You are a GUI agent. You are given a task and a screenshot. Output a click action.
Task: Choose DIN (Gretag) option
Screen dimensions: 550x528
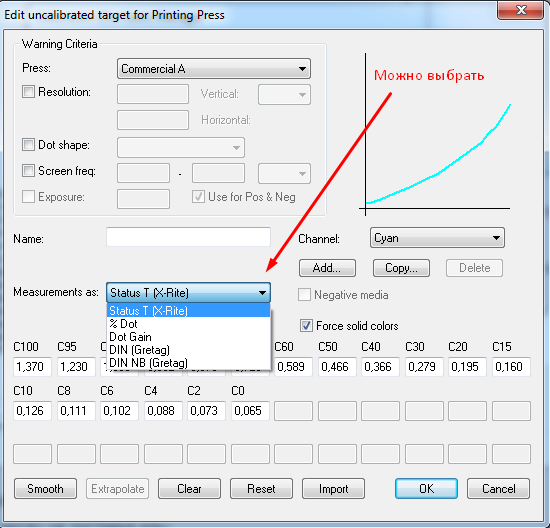pos(188,350)
